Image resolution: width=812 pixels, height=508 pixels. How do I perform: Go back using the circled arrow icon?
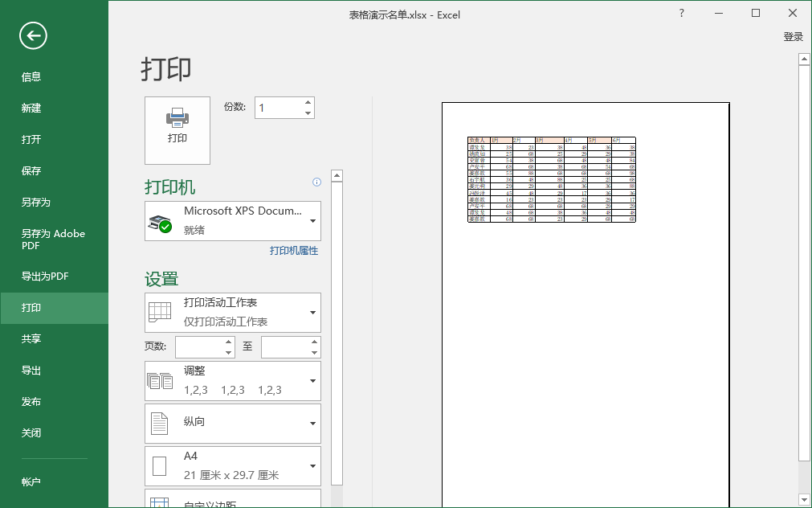click(33, 35)
